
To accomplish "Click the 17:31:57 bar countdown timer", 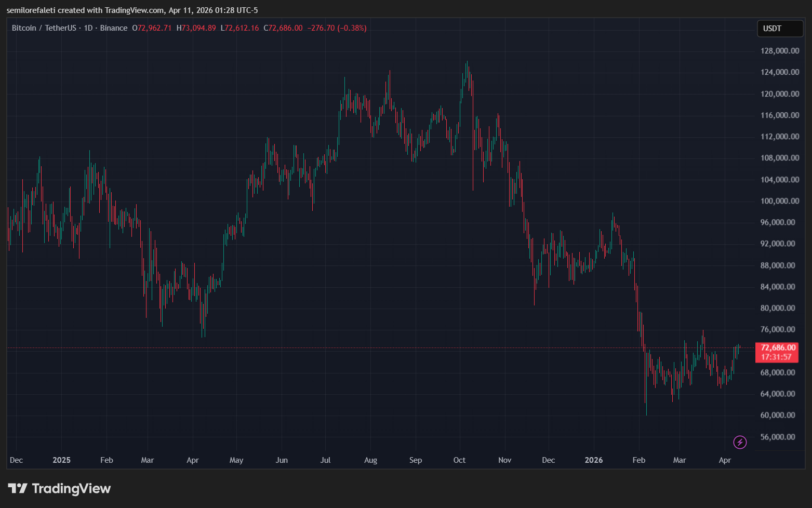I will click(x=776, y=357).
